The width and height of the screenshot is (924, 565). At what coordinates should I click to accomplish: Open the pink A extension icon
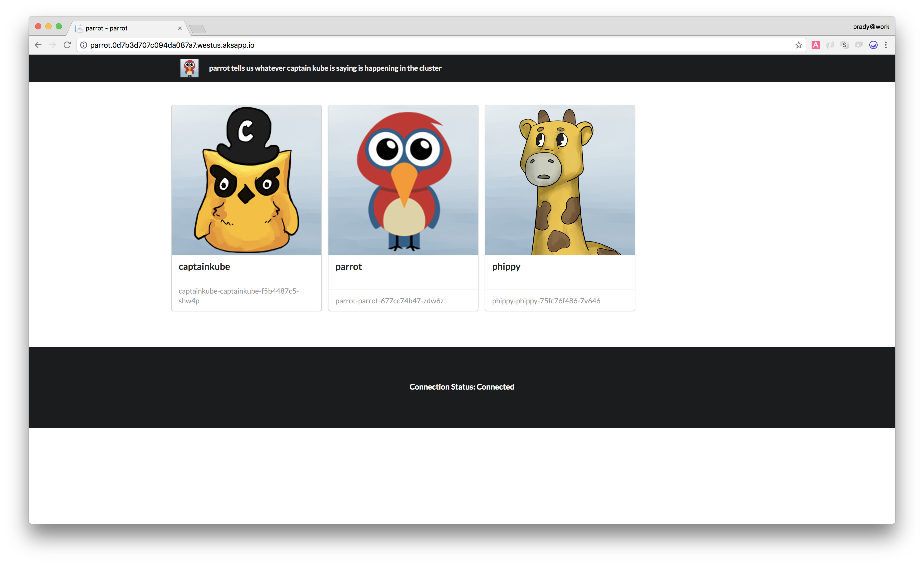pyautogui.click(x=815, y=45)
